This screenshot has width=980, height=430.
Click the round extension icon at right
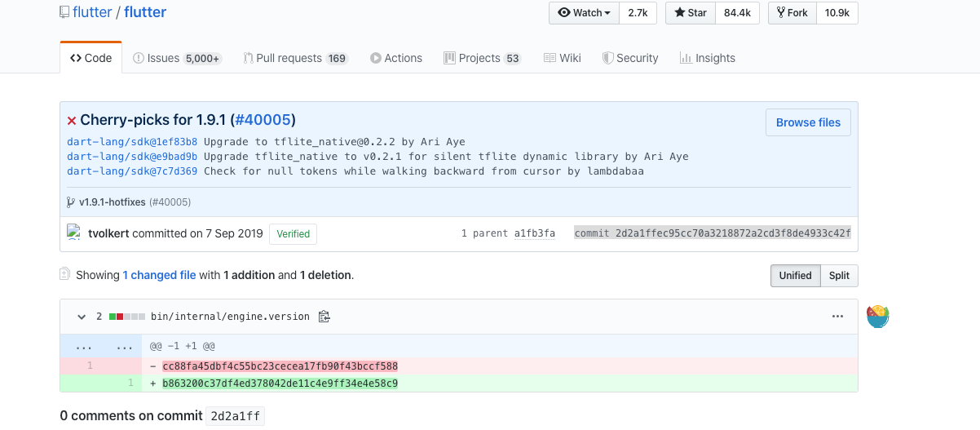(877, 316)
